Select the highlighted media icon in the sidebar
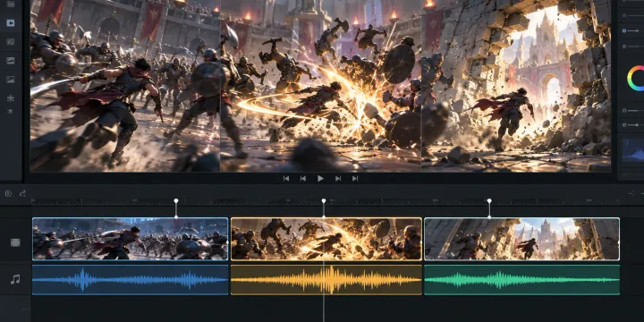644x322 pixels. (x=11, y=22)
